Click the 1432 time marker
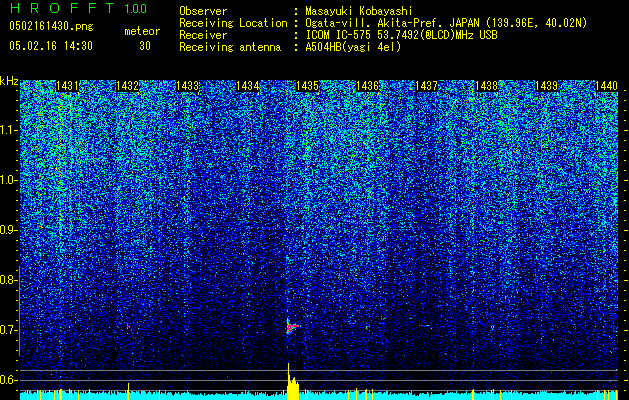629x400 pixels. pos(127,86)
